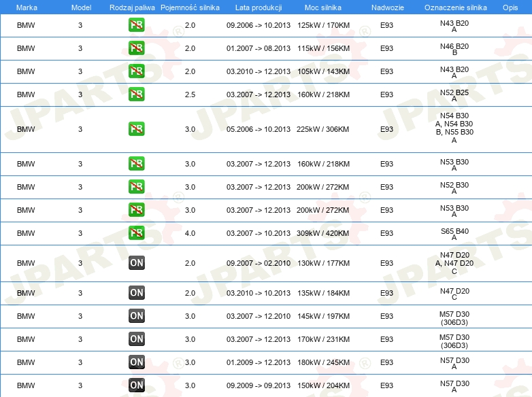The width and height of the screenshot is (532, 397).
Task: Select the power value 130kW / 177KM
Action: tap(323, 263)
